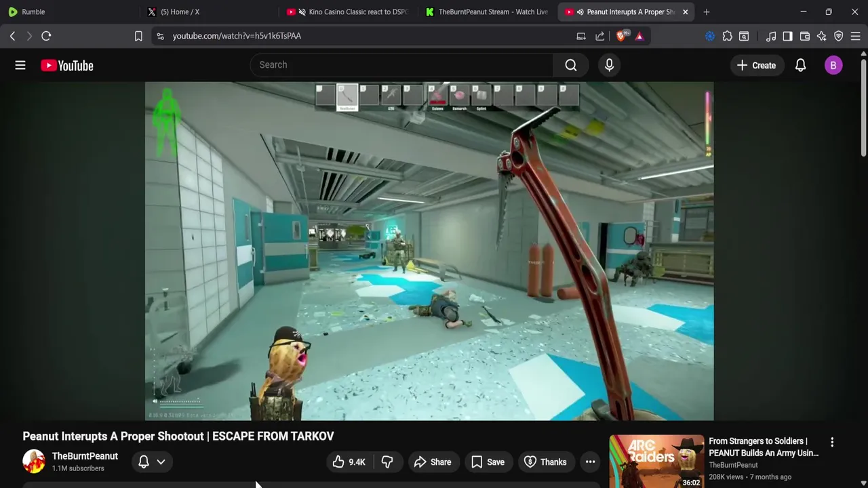Bookmark this page
Viewport: 868px width, 488px height.
click(138, 36)
